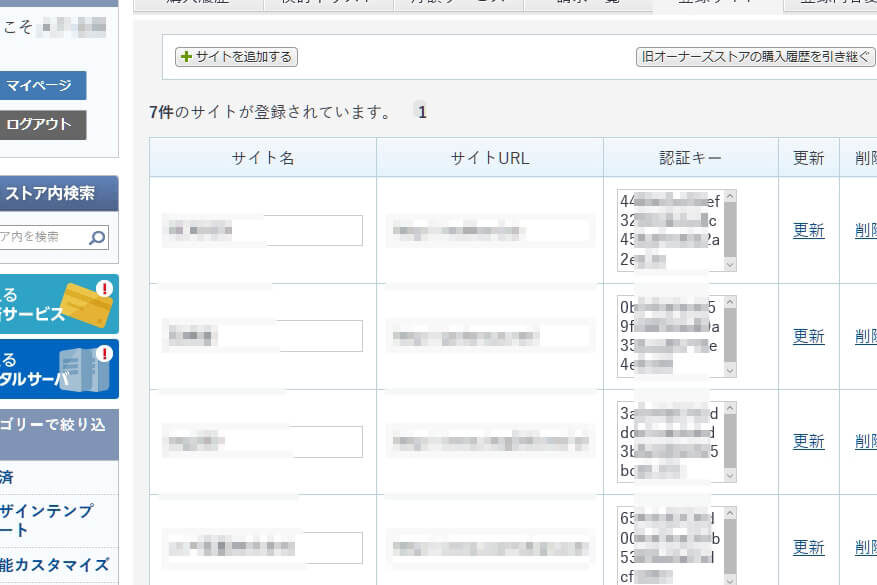Open the credit card payment service banner
Screen dimensions: 877x585
[58, 304]
